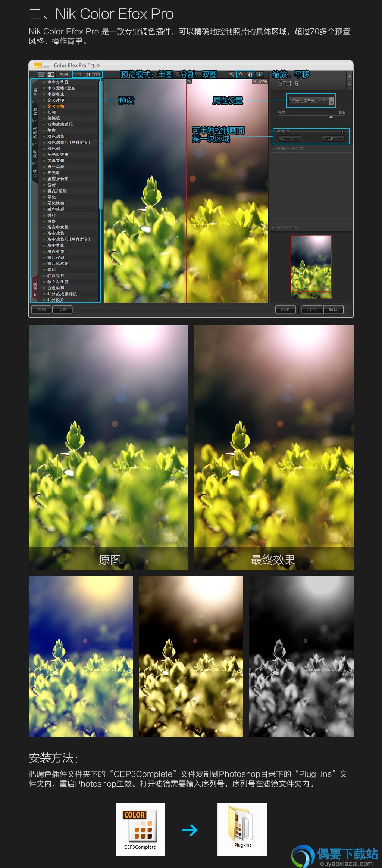Select the 双色滤镜 (用户自定义) filter
The image size is (382, 868).
click(69, 142)
